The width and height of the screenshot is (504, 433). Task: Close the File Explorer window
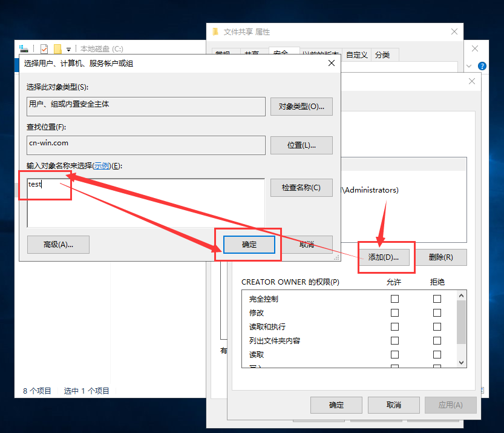(475, 48)
